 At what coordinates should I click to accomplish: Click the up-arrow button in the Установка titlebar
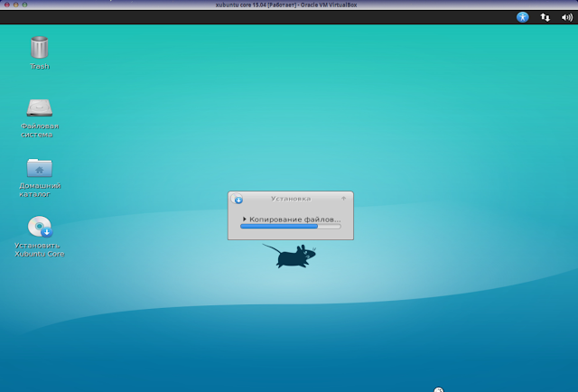pos(343,199)
